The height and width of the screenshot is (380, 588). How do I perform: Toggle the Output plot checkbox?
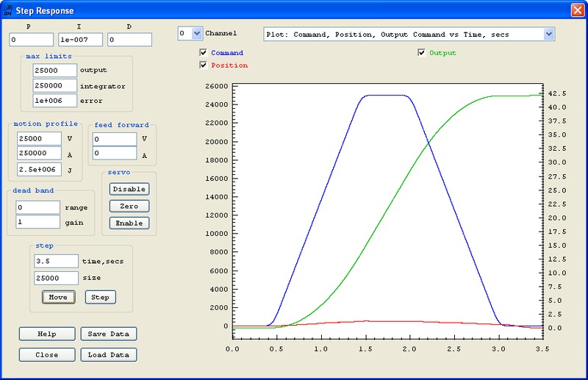tap(421, 53)
